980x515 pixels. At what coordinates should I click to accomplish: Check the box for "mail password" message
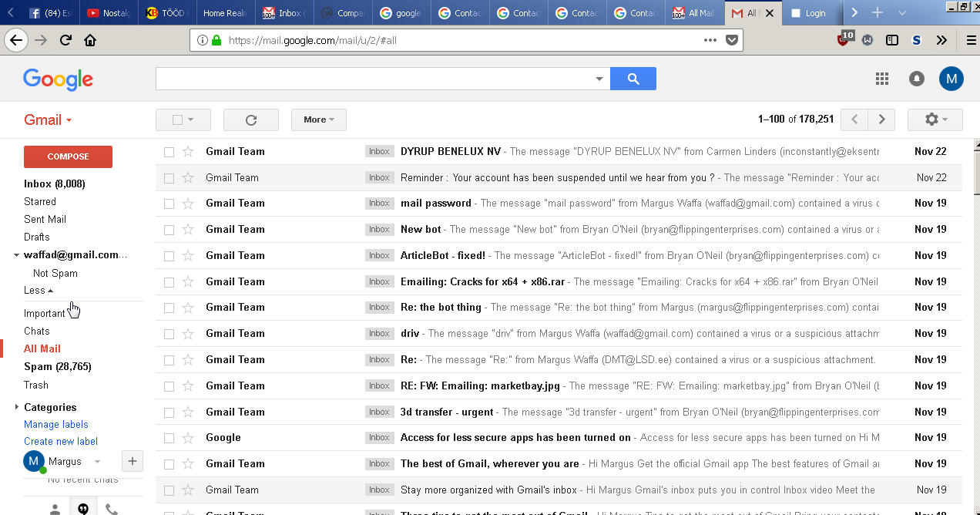tap(169, 204)
